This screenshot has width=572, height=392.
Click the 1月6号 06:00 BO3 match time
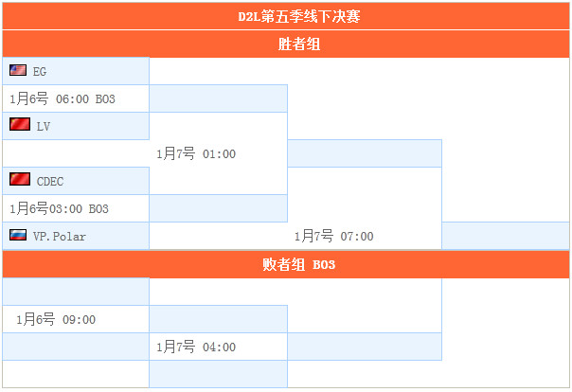tap(62, 98)
